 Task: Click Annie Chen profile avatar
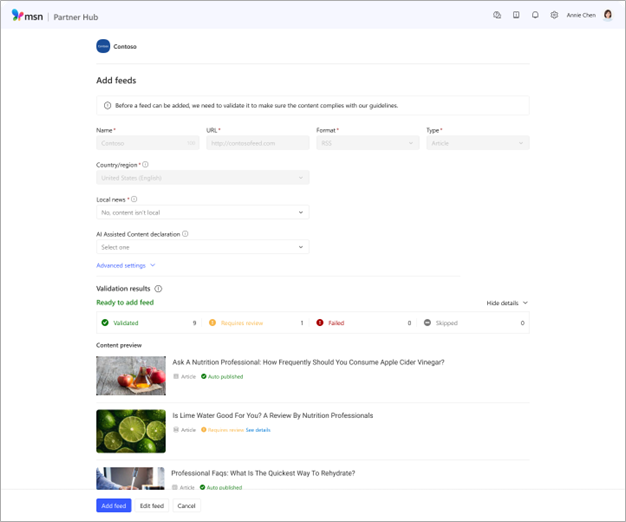coord(607,15)
